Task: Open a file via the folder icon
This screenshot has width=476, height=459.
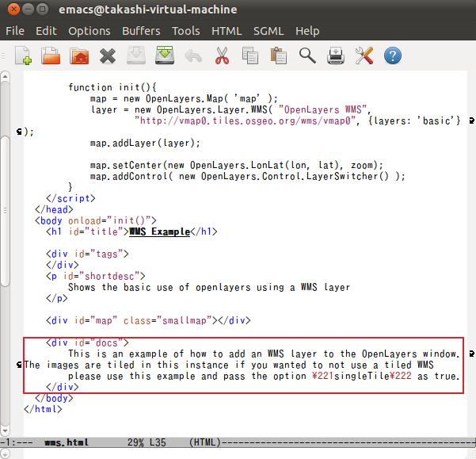Action: click(51, 55)
